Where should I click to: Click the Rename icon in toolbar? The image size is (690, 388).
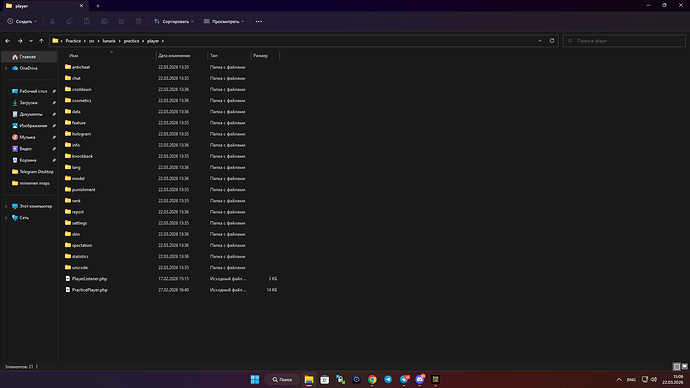104,21
